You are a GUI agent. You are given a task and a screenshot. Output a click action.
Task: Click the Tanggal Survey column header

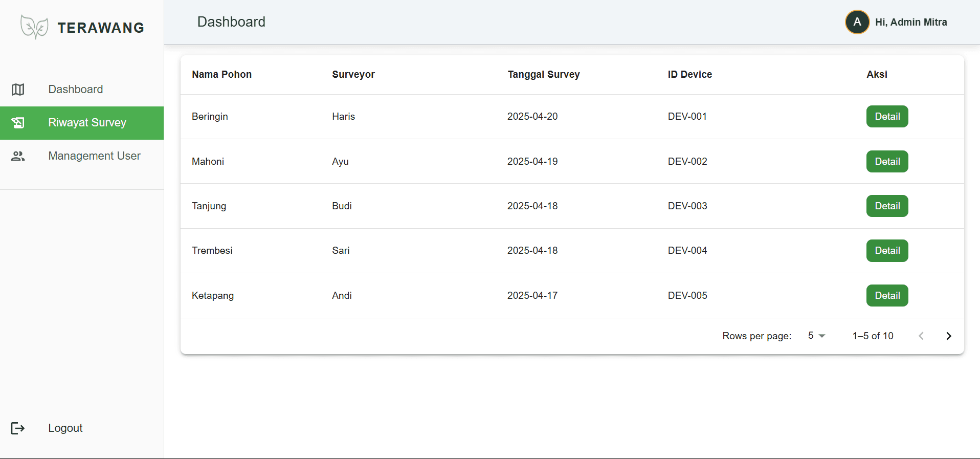[543, 75]
